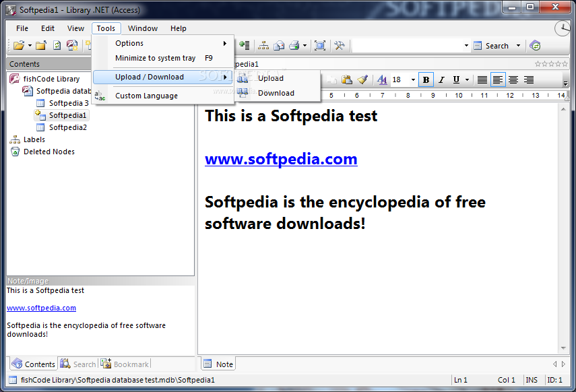Click inside the search combo box field

408,46
